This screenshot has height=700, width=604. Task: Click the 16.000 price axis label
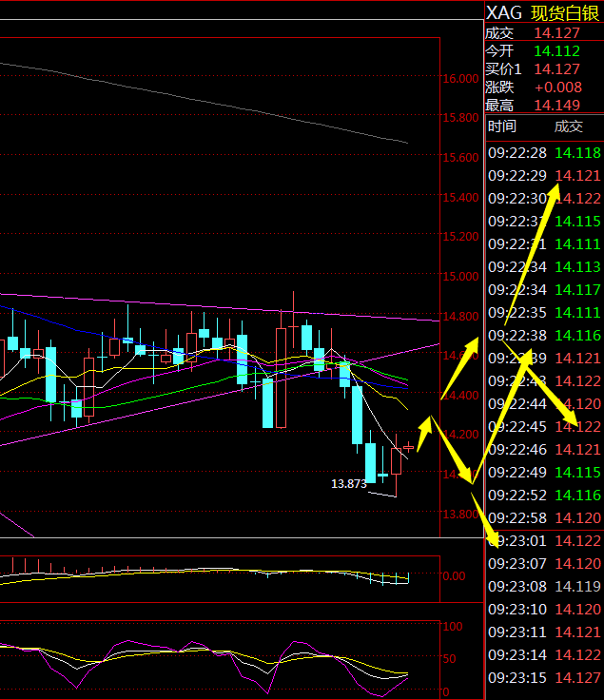coord(460,79)
